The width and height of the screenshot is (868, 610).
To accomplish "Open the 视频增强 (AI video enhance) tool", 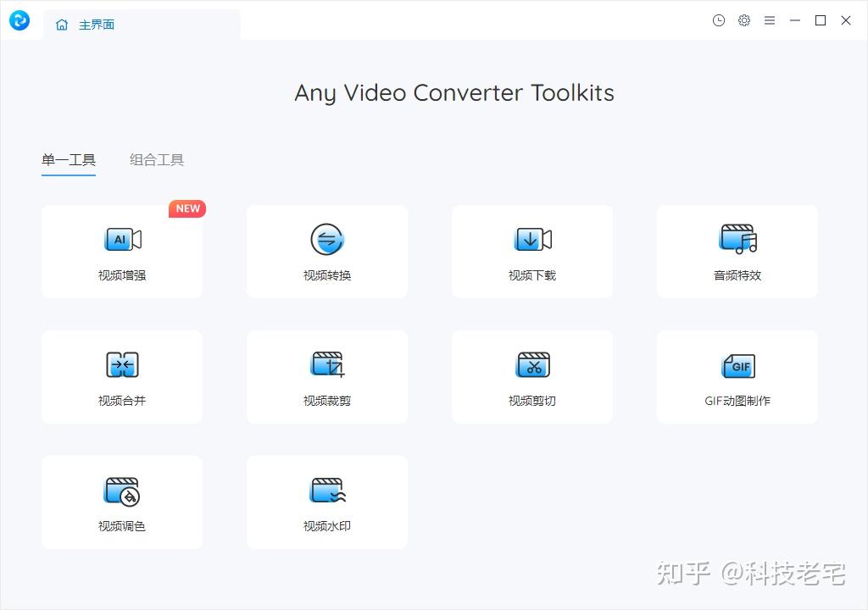I will pos(121,251).
